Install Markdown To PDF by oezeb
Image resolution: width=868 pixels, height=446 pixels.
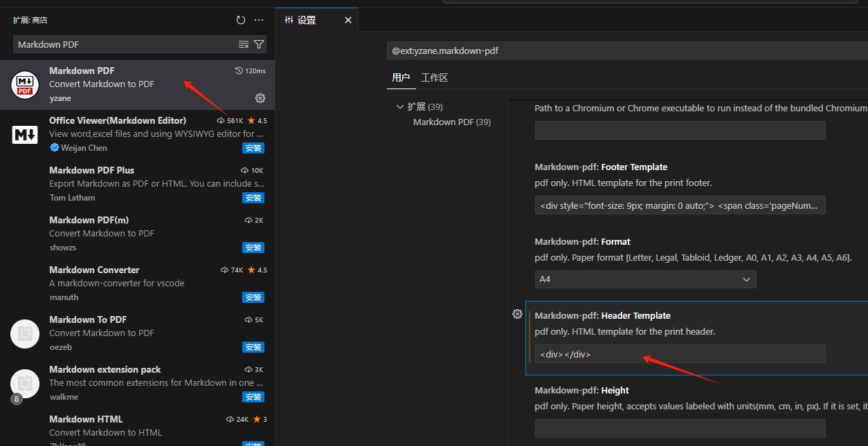point(253,347)
